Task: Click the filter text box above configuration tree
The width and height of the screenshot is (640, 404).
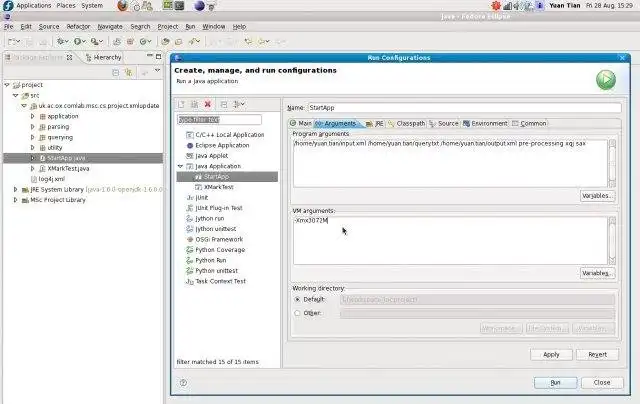Action: click(219, 120)
